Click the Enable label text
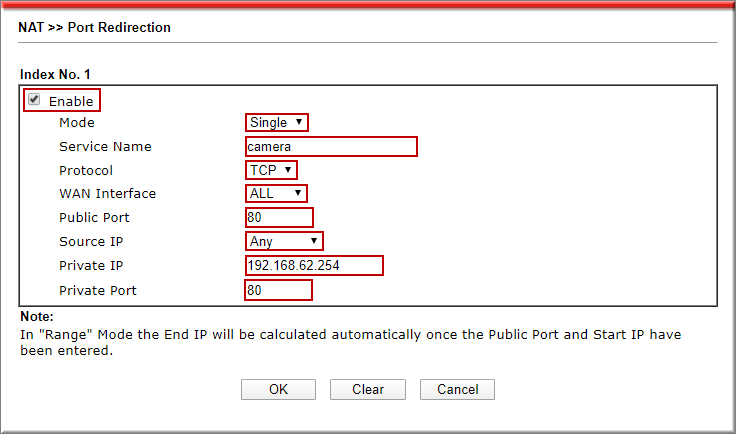Image resolution: width=736 pixels, height=434 pixels. (71, 101)
